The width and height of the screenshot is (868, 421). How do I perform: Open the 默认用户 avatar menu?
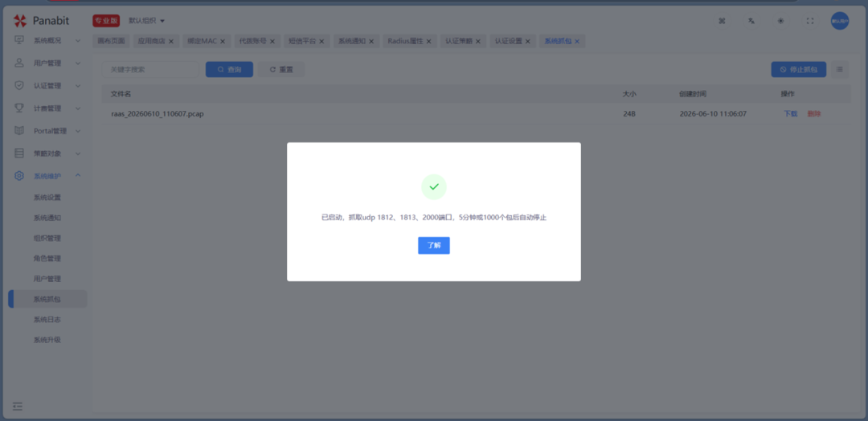(839, 21)
